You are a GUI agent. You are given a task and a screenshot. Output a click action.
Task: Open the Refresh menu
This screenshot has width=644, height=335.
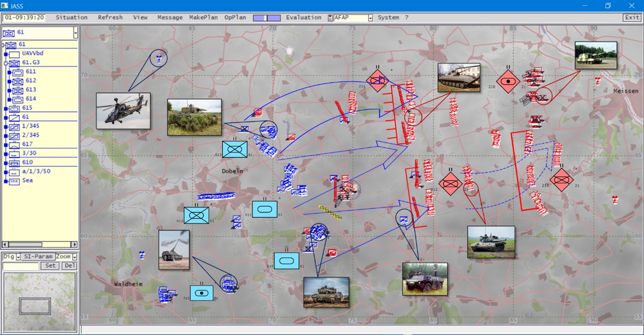click(x=110, y=17)
